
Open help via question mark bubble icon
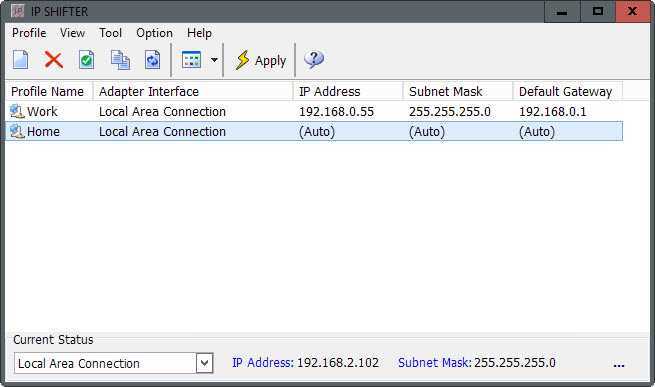(313, 60)
